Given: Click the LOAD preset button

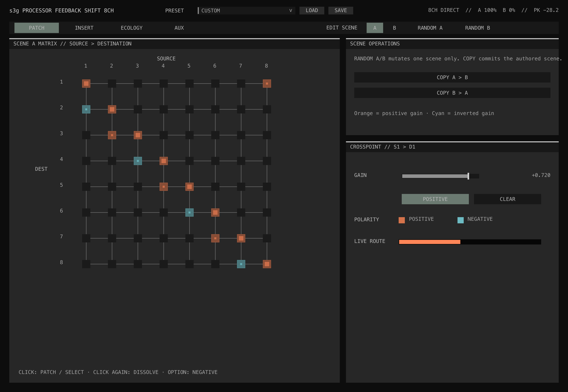Looking at the screenshot, I should (312, 10).
